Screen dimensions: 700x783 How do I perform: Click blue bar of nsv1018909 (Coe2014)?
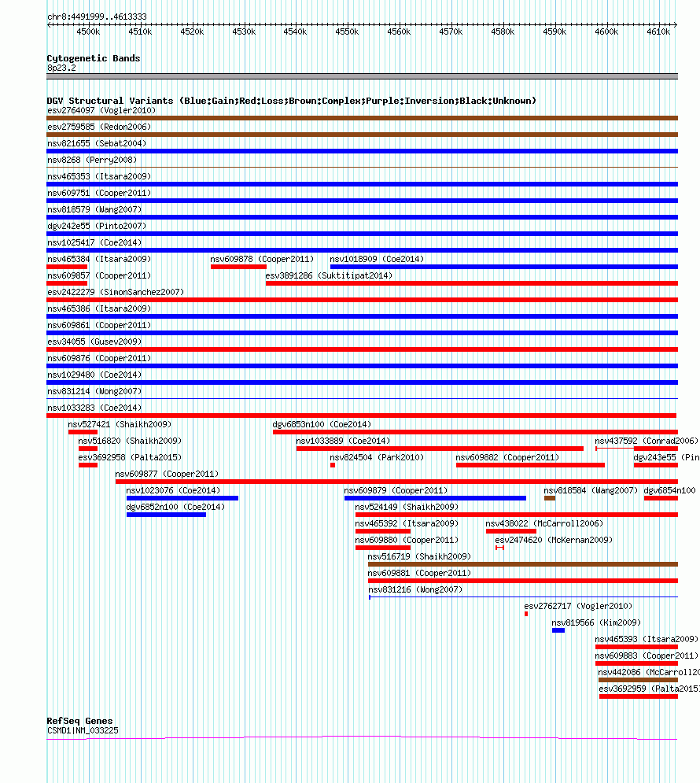pyautogui.click(x=504, y=267)
